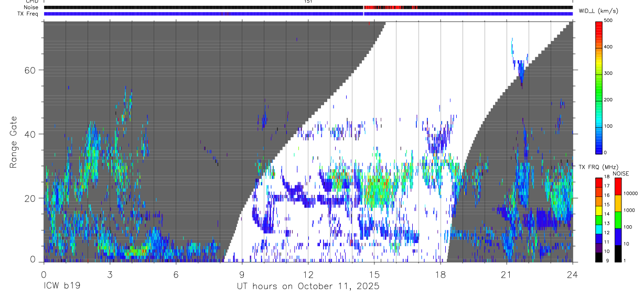Screen dimensions: 644x297
Task: Click the cyan 12–13 MHz swatch in TX FRQ legend
Action: pyautogui.click(x=599, y=229)
